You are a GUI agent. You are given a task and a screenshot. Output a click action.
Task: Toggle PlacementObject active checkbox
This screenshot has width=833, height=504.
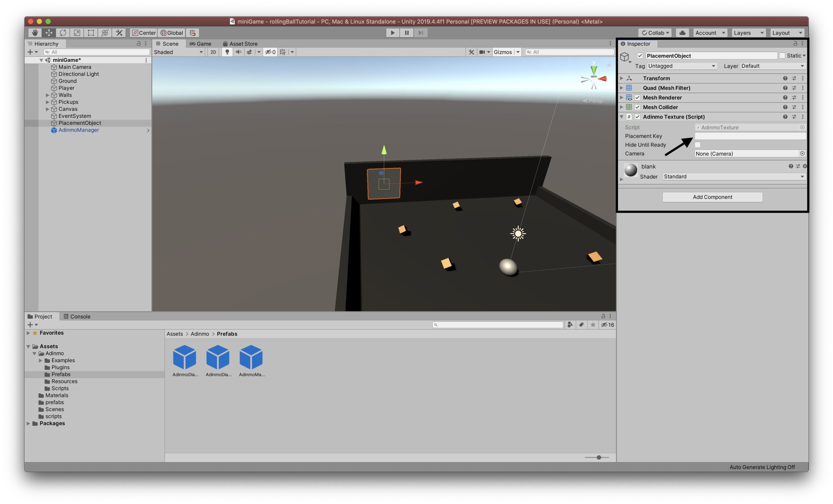tap(640, 56)
